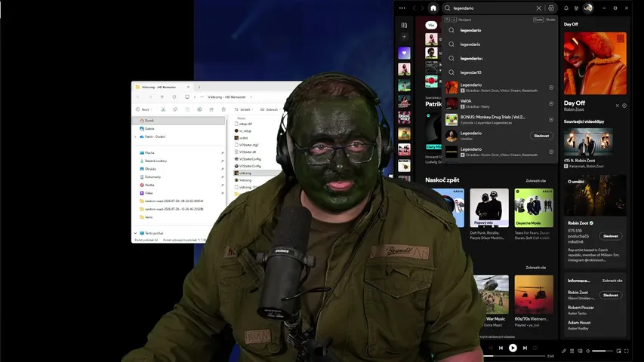Close the Day Off now playing panel
This screenshot has width=644, height=362.
[617, 106]
